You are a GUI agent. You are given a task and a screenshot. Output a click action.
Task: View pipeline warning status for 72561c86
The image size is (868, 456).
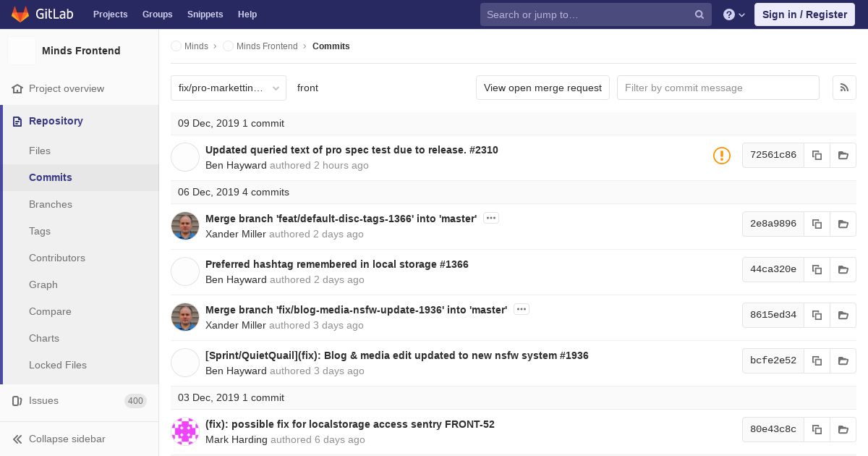tap(722, 156)
